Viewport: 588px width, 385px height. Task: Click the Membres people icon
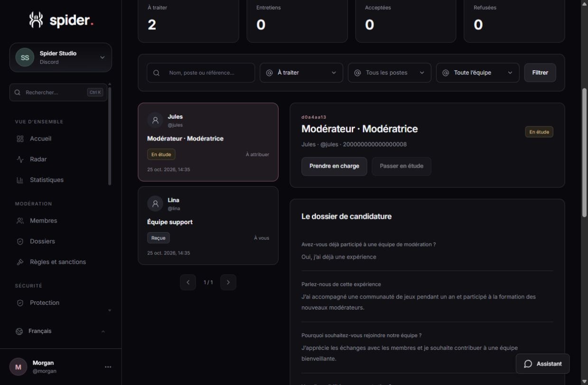(x=20, y=221)
